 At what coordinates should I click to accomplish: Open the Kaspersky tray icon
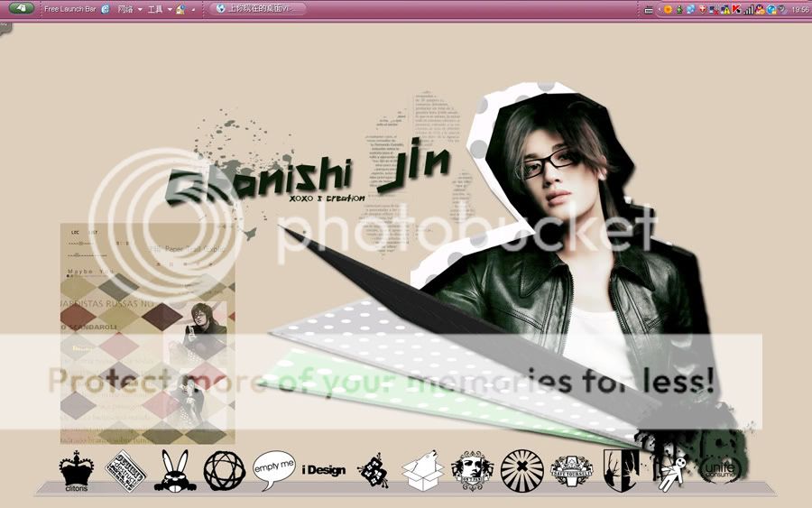tap(736, 9)
